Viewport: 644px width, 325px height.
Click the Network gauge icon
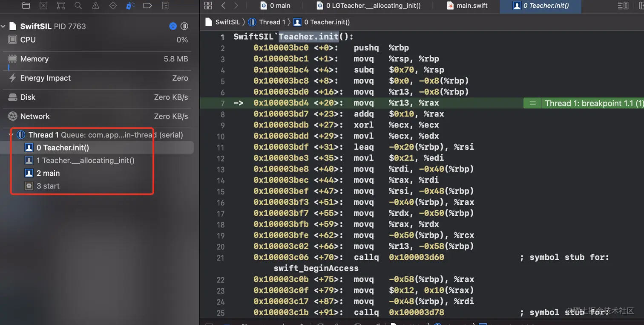pyautogui.click(x=13, y=116)
